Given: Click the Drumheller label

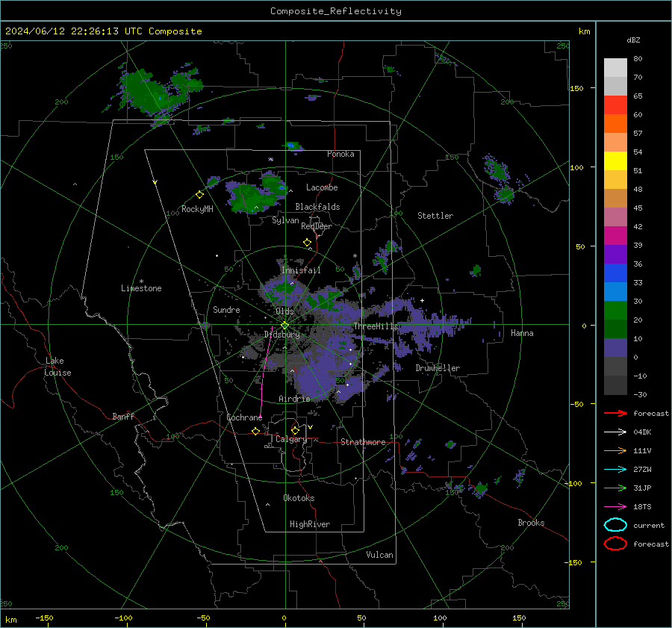Looking at the screenshot, I should coord(438,368).
